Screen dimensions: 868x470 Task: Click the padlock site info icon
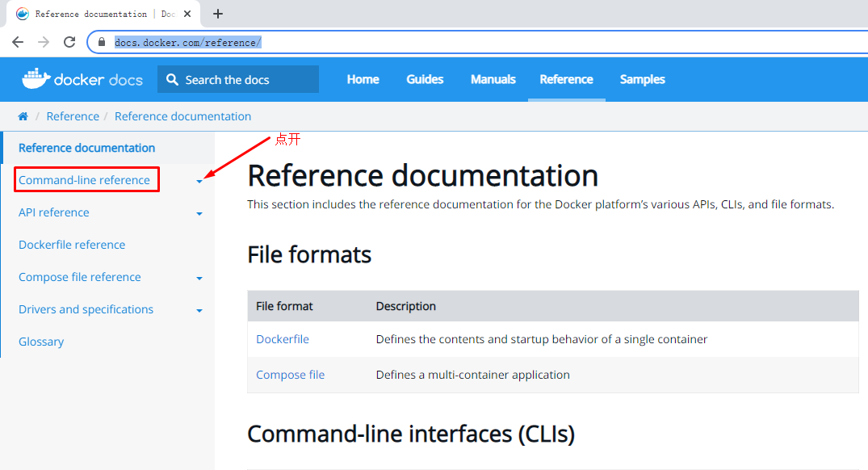[x=102, y=42]
